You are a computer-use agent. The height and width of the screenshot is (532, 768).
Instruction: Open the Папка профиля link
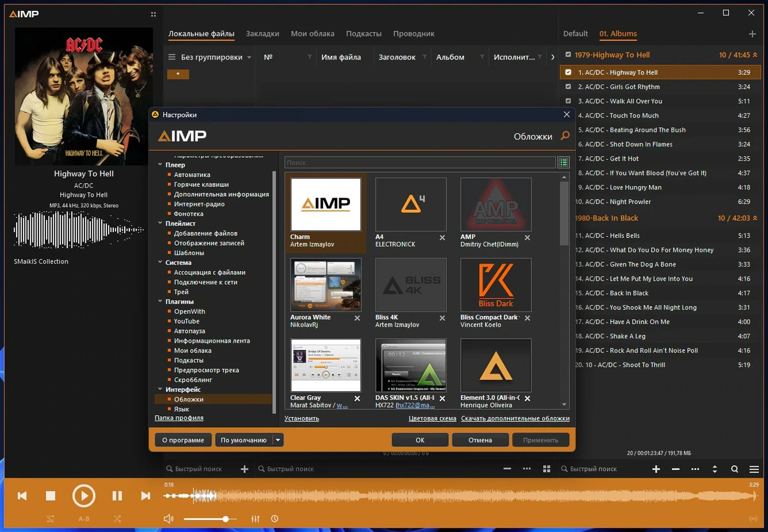(179, 418)
